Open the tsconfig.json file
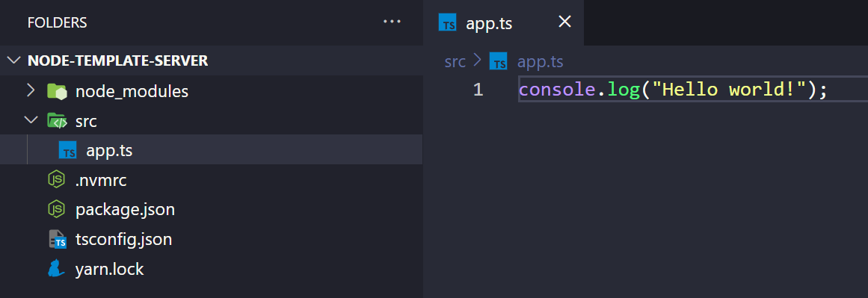This screenshot has width=868, height=298. coord(211,240)
